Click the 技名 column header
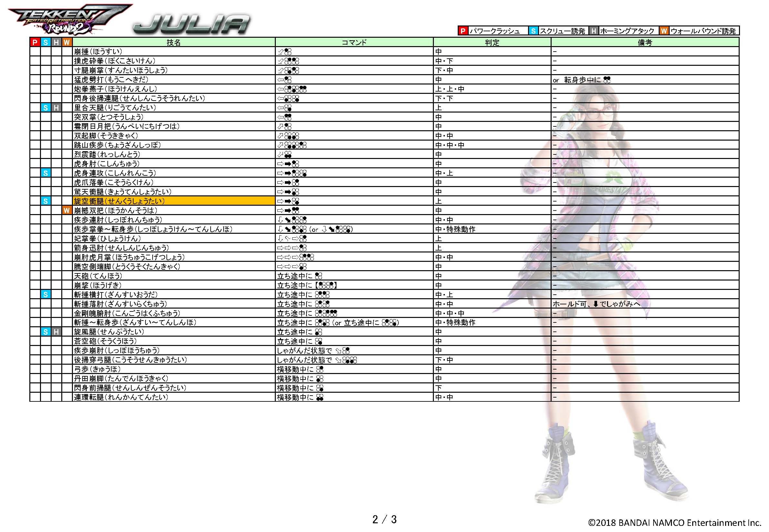This screenshot has width=769, height=532. (174, 42)
